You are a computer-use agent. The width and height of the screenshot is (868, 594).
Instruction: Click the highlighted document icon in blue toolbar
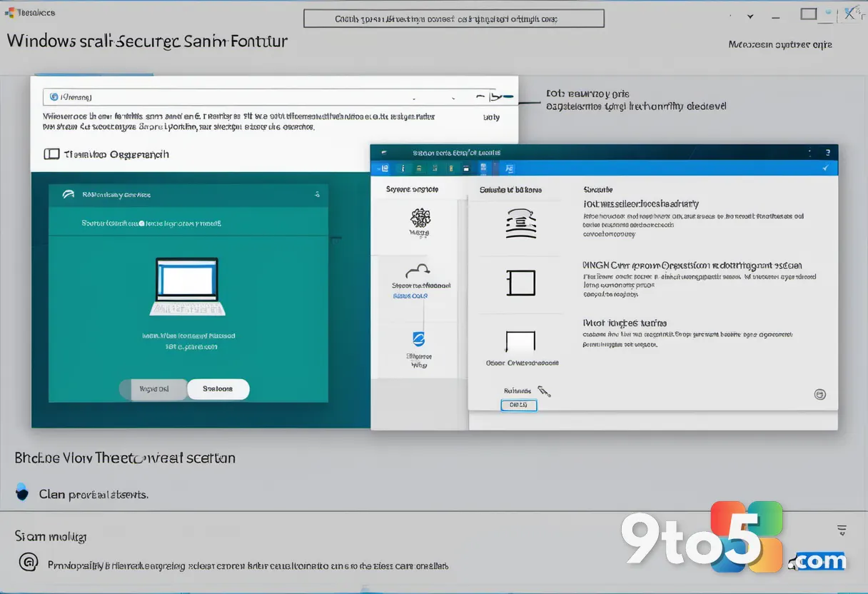pyautogui.click(x=484, y=168)
